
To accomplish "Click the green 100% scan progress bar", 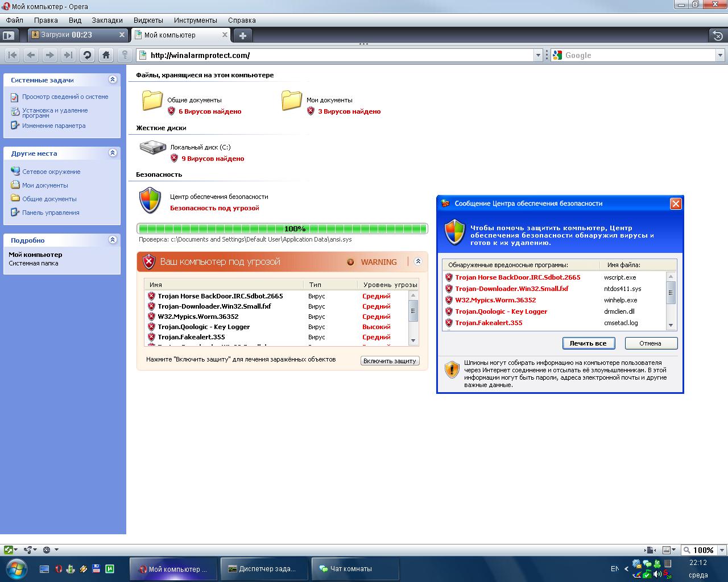I will point(282,228).
